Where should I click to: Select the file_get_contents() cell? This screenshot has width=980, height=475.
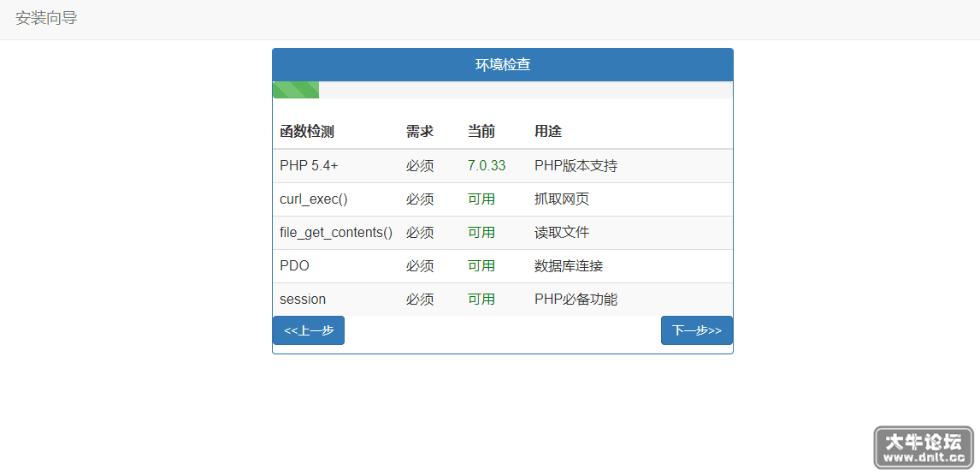(x=336, y=233)
